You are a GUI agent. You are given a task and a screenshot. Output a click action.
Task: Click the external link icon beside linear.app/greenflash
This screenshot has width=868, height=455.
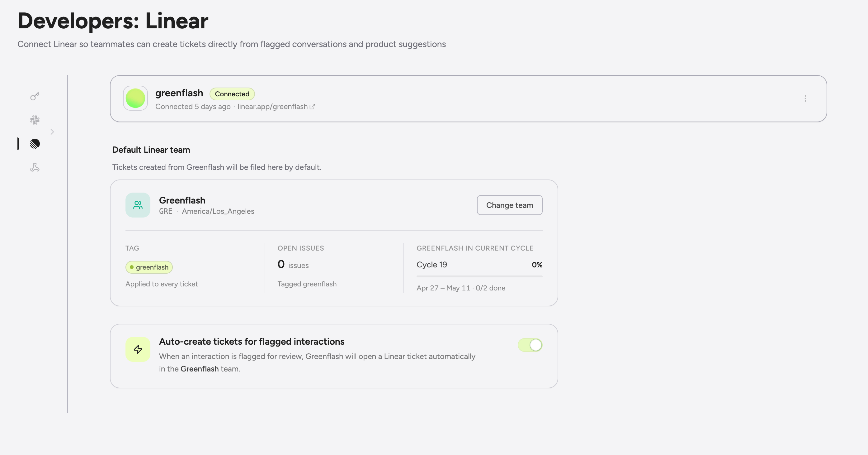[x=312, y=107]
